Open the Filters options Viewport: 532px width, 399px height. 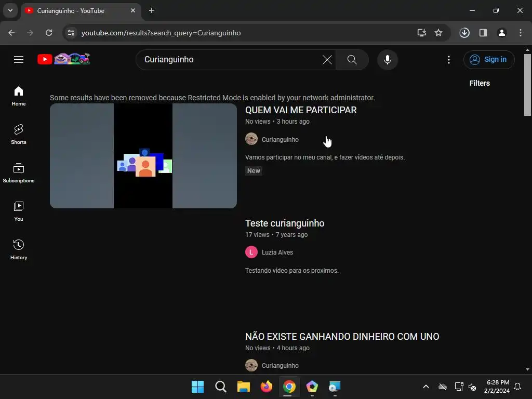[x=480, y=83]
